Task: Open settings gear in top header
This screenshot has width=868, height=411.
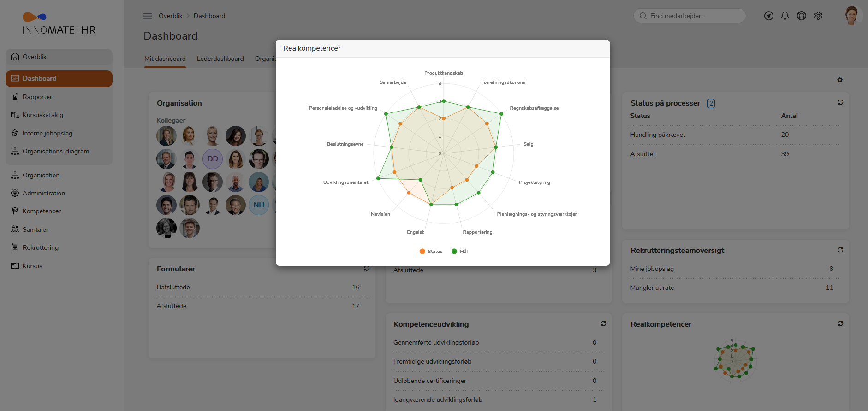Action: [818, 16]
